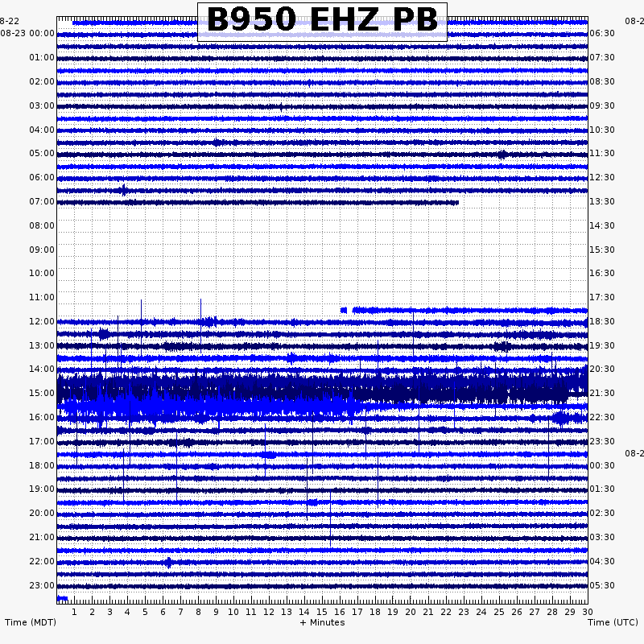Viewport: 644px width, 644px height.
Task: Click the 08-23 00:00 time label
Action: [x=27, y=33]
